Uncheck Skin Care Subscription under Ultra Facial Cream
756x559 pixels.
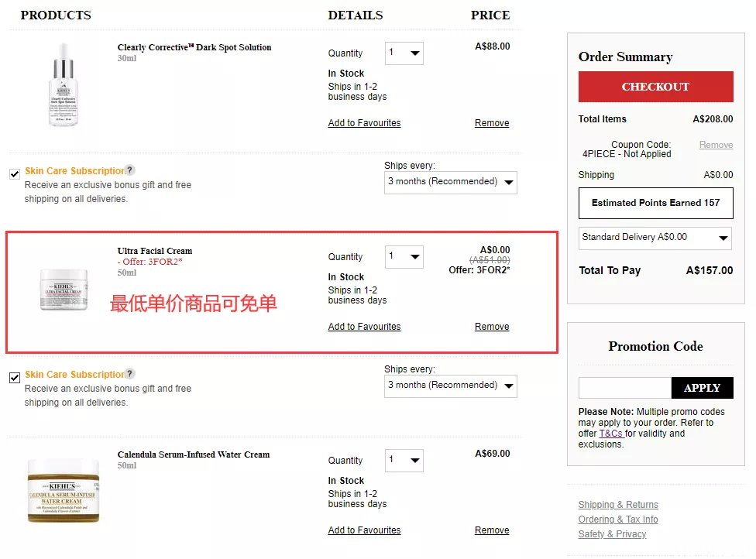15,377
